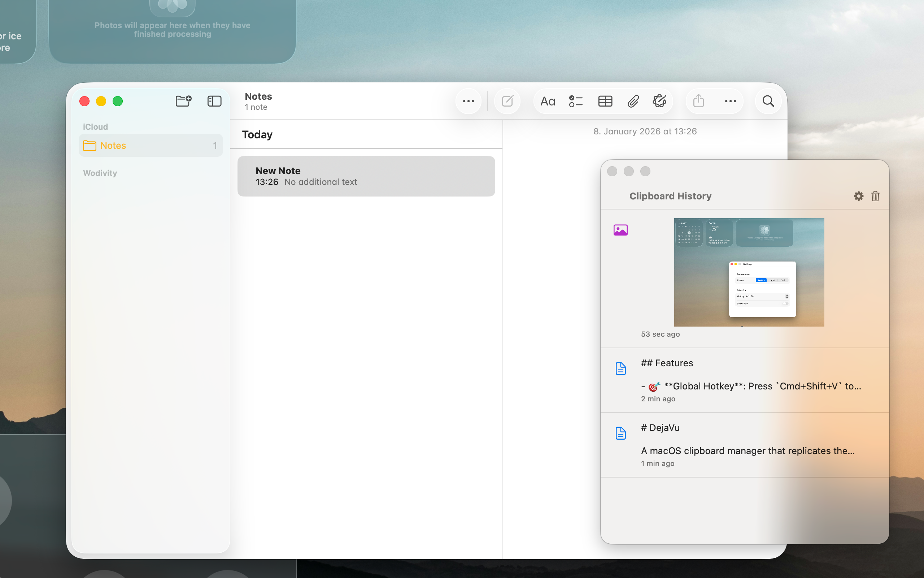Viewport: 924px width, 578px height.
Task: Select the '## Features' clipboard entry
Action: [745, 380]
